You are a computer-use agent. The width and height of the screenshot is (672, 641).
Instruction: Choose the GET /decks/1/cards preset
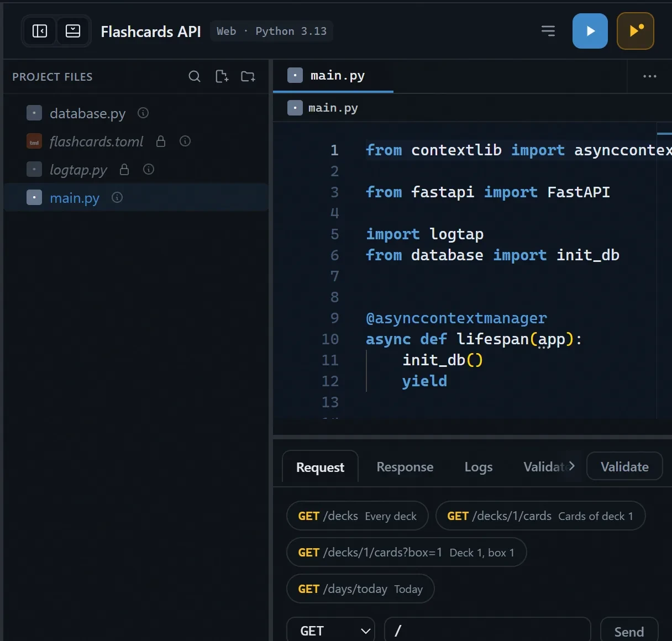[x=540, y=516]
